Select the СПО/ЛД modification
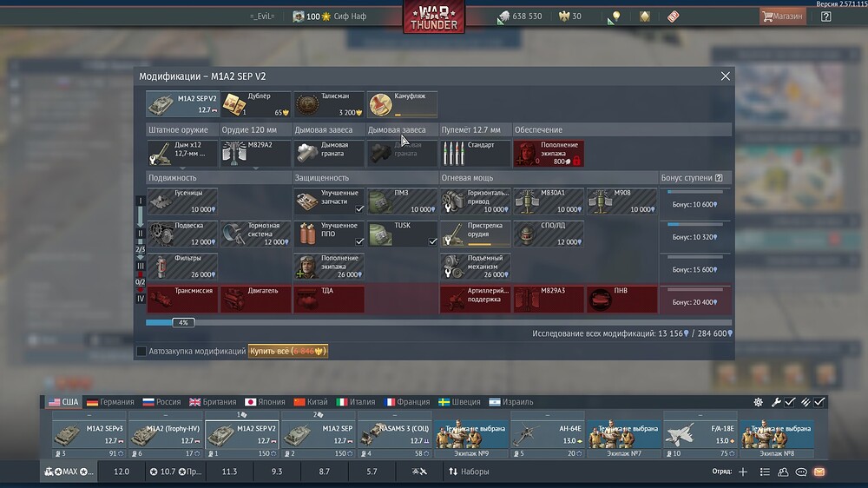Image resolution: width=868 pixels, height=488 pixels. pos(548,234)
